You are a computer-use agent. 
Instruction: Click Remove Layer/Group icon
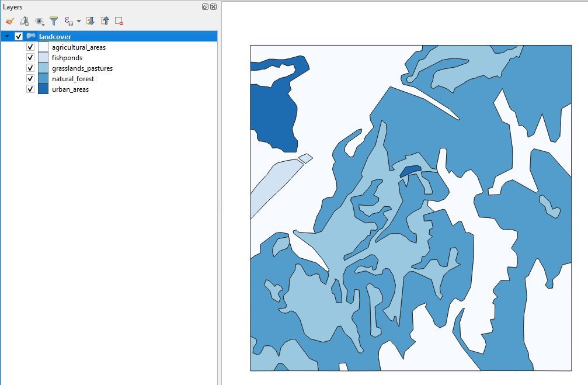[119, 21]
